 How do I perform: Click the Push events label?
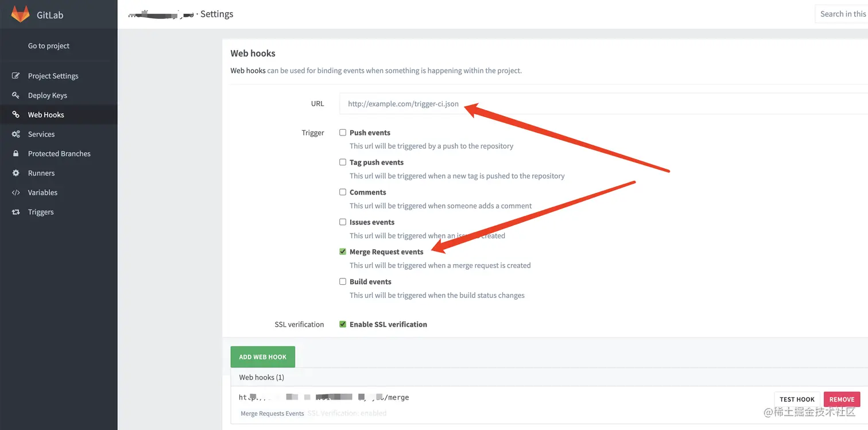tap(370, 133)
